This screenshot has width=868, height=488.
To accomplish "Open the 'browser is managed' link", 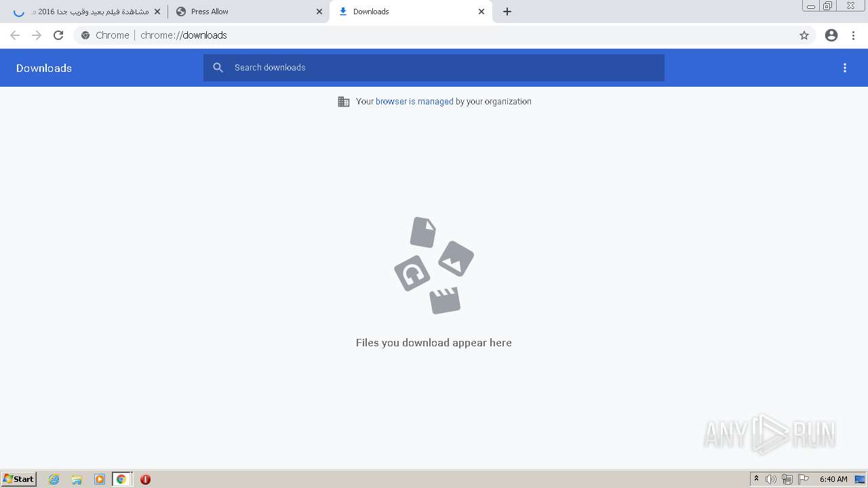I will tap(414, 102).
